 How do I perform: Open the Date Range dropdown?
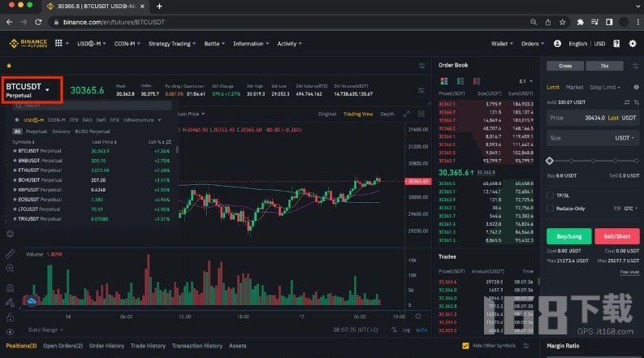pyautogui.click(x=46, y=330)
